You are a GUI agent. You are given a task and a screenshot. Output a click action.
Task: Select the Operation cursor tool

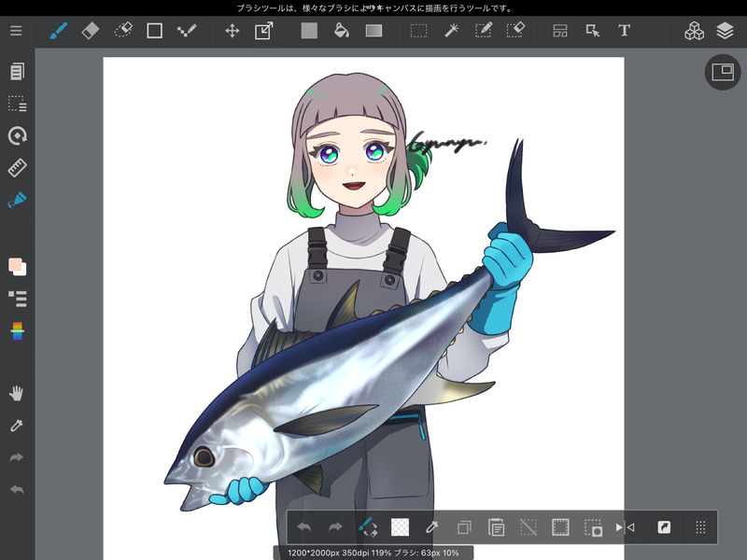(x=593, y=31)
